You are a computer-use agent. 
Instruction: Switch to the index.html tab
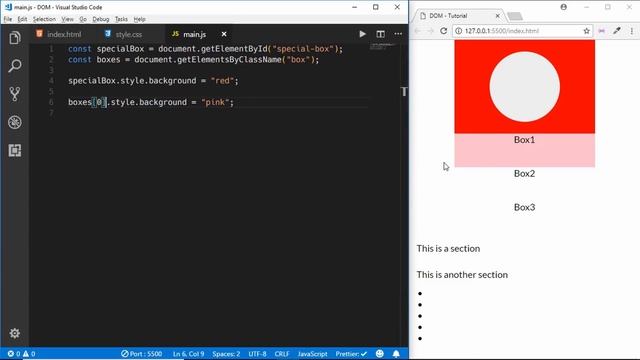tap(58, 34)
